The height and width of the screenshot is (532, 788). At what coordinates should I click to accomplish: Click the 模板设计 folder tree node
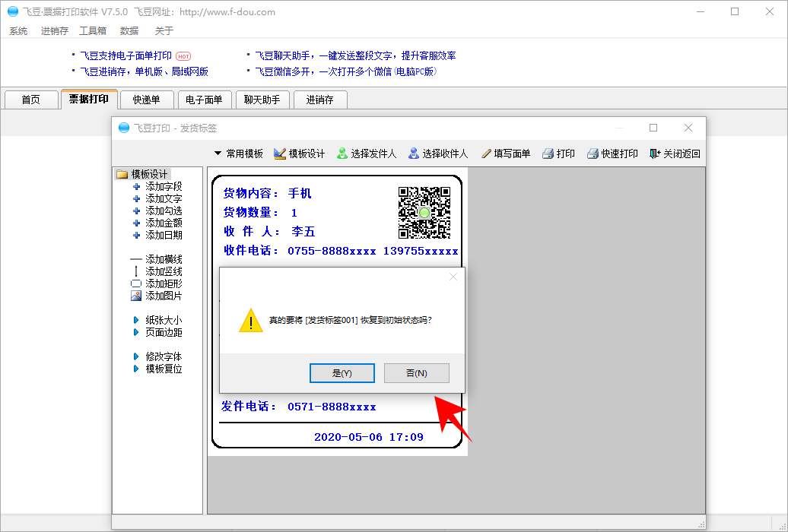coord(149,174)
